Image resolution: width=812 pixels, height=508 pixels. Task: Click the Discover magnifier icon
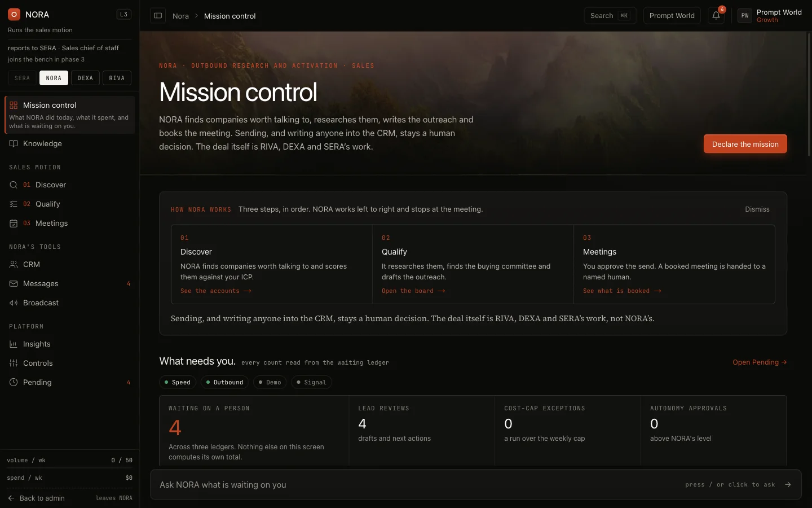tap(14, 185)
